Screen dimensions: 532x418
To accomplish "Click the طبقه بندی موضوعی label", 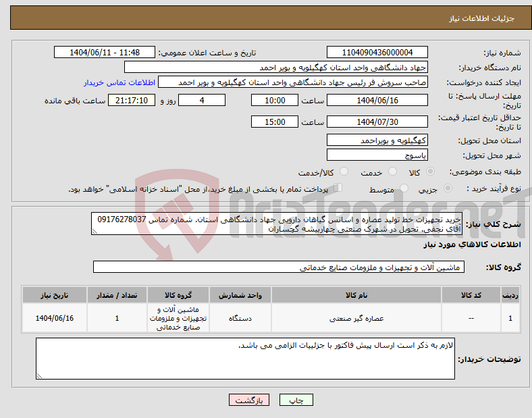I will pos(485,172).
